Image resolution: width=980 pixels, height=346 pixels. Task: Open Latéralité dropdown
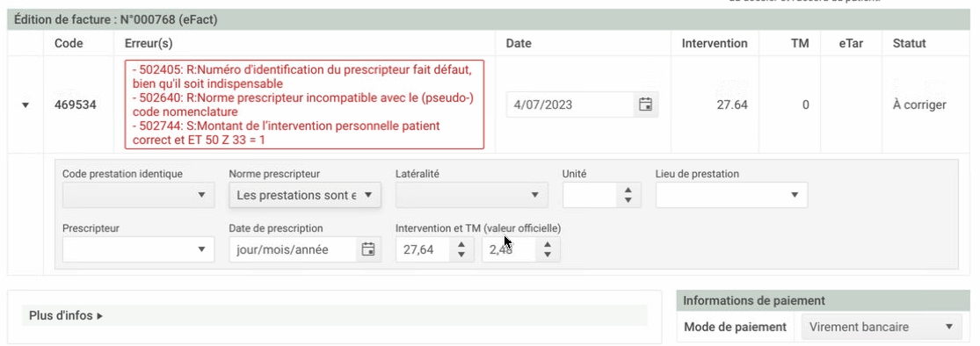472,195
